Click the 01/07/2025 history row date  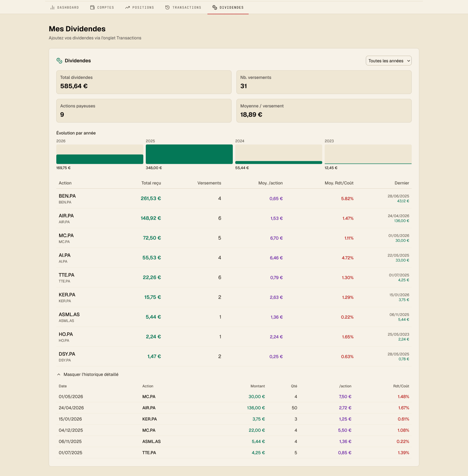click(x=70, y=453)
